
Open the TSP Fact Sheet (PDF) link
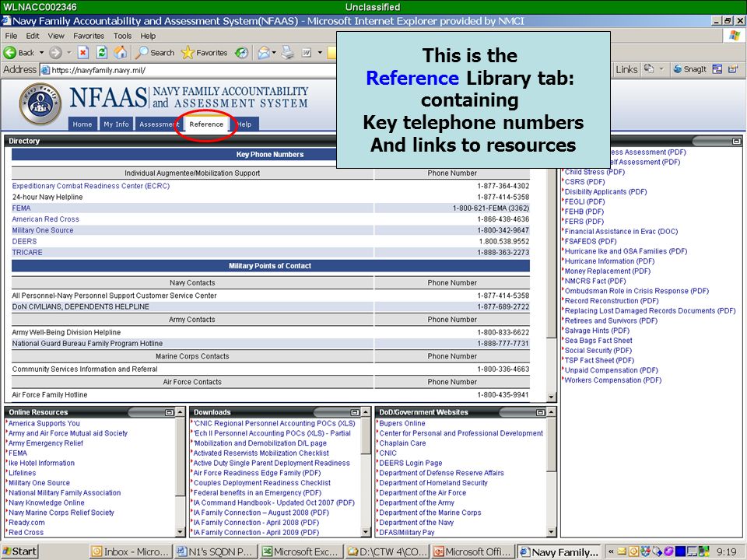599,360
